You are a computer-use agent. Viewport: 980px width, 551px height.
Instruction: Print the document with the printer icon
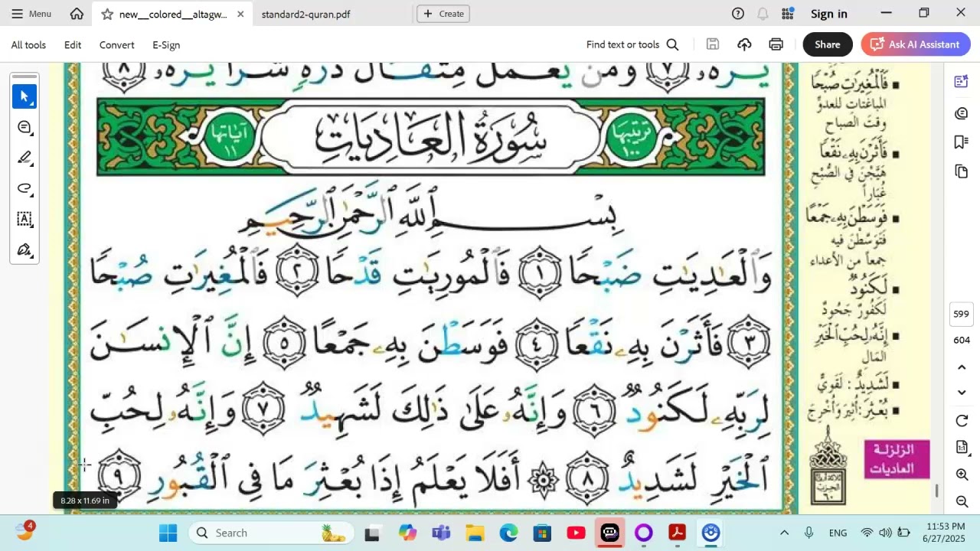776,44
